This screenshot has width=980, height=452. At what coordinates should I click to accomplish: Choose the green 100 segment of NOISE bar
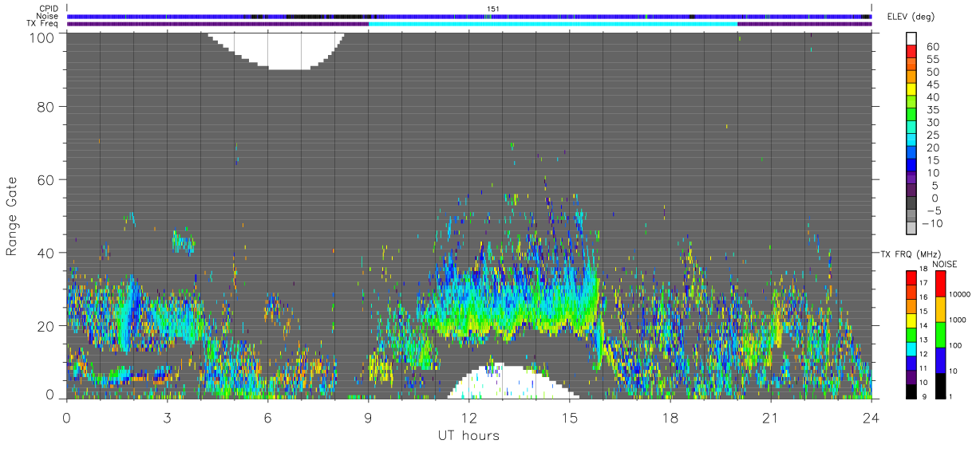[x=940, y=335]
